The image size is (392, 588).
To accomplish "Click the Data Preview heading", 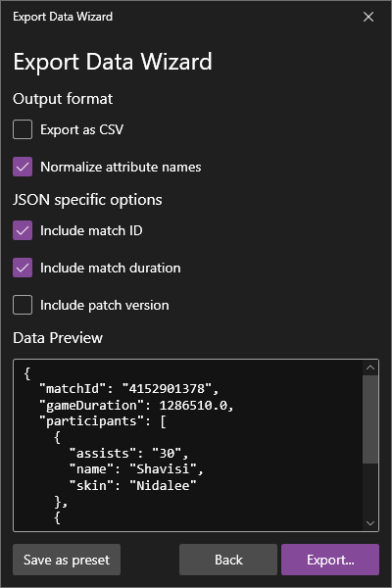I will click(58, 338).
